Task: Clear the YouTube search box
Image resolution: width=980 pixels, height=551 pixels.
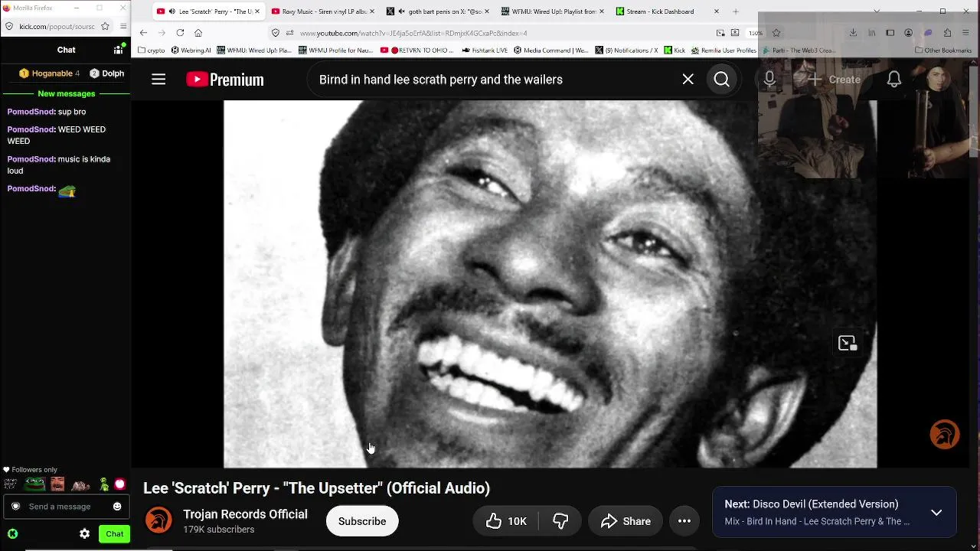Action: [688, 80]
